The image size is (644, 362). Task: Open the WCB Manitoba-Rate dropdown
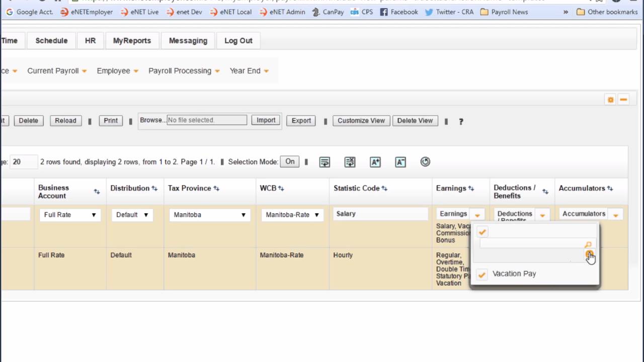coord(292,215)
